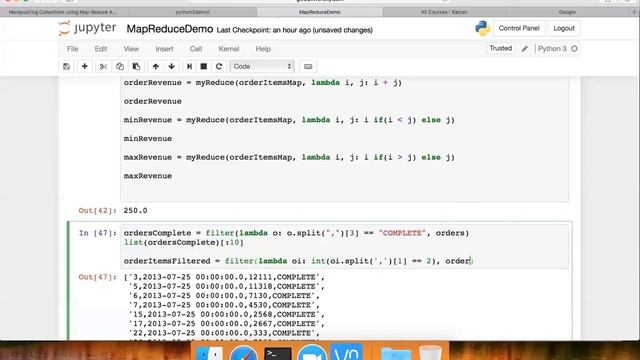Image resolution: width=640 pixels, height=360 pixels.
Task: Restart the kernel with the circular arrow
Action: coord(219,67)
